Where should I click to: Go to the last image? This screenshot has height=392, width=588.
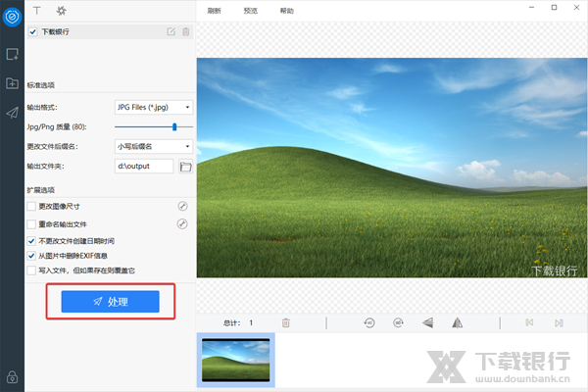(x=559, y=323)
